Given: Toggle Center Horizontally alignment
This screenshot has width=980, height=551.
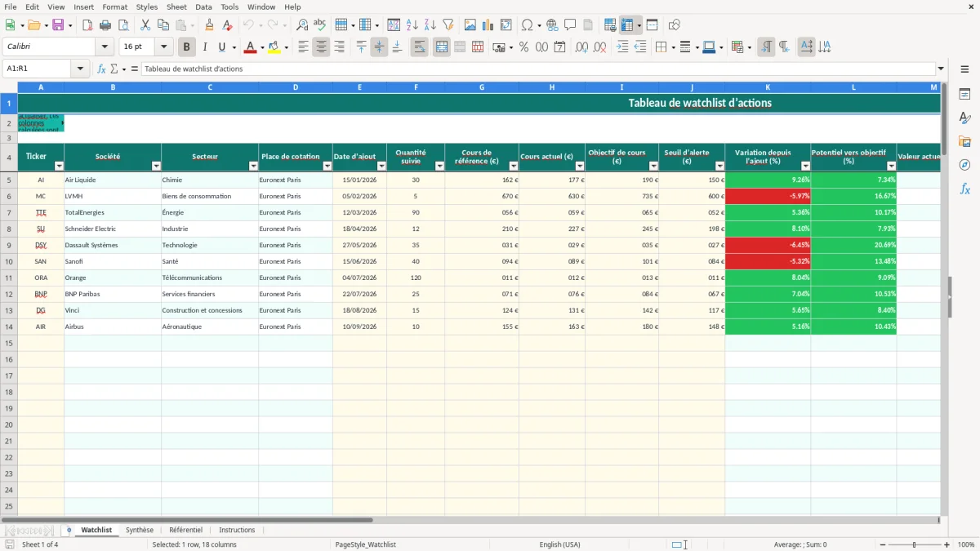Looking at the screenshot, I should coord(321,47).
